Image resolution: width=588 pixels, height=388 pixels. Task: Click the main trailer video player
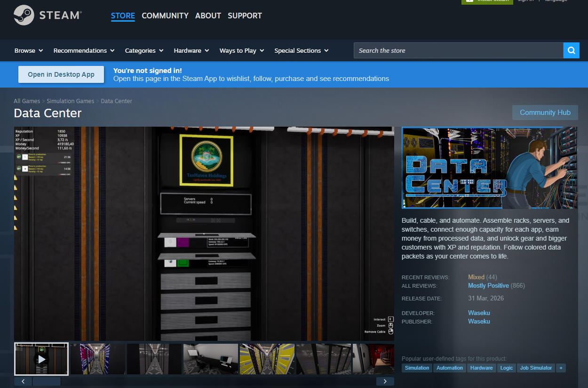204,234
